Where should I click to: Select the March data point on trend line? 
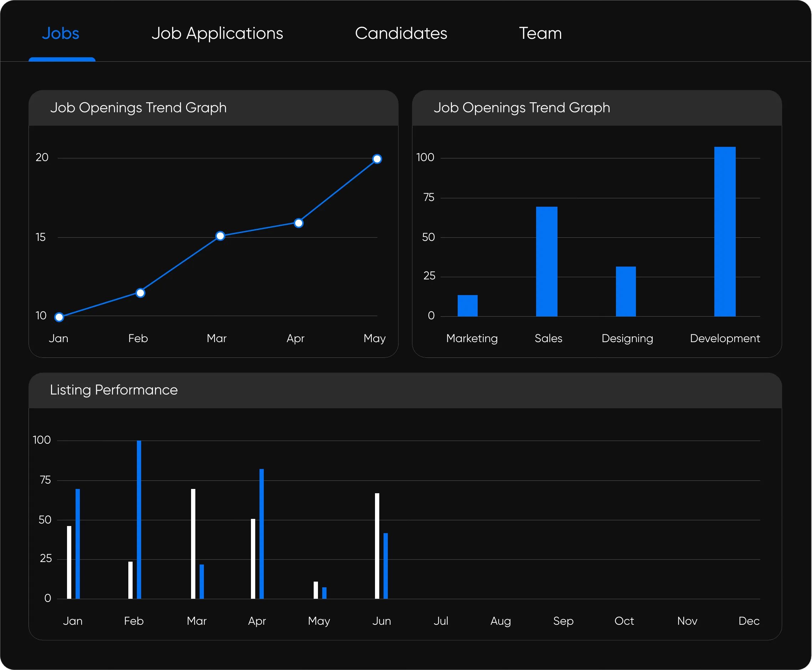coord(220,236)
